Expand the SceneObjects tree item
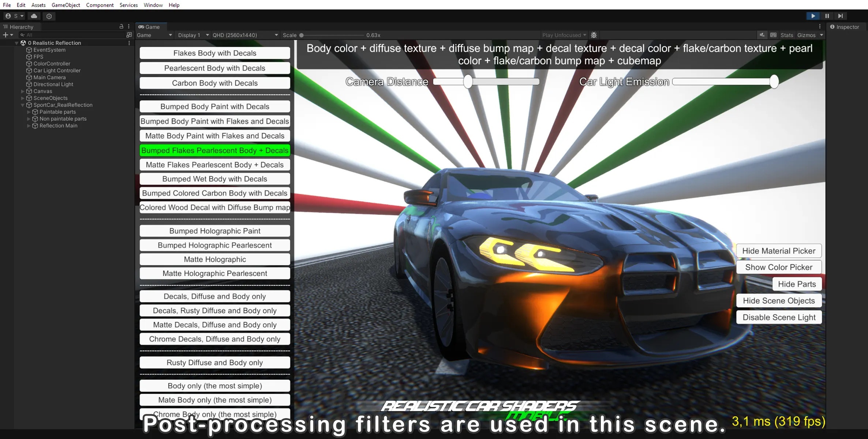This screenshot has height=439, width=868. point(23,98)
